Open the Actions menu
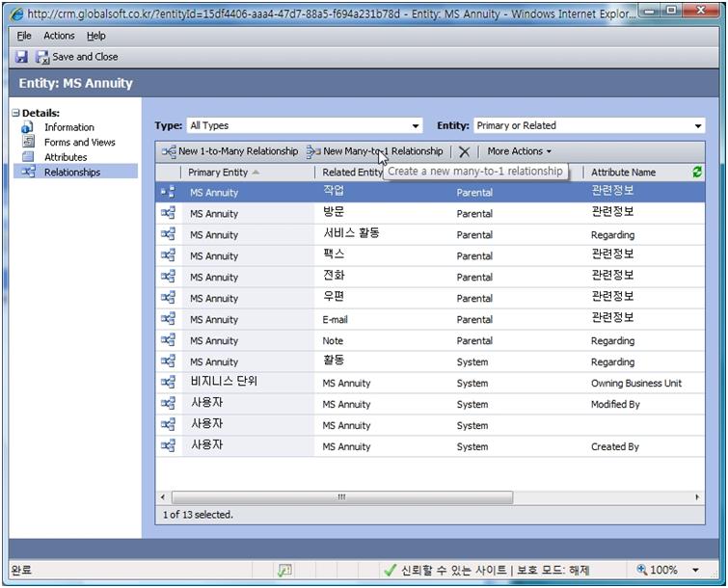 pyautogui.click(x=59, y=36)
